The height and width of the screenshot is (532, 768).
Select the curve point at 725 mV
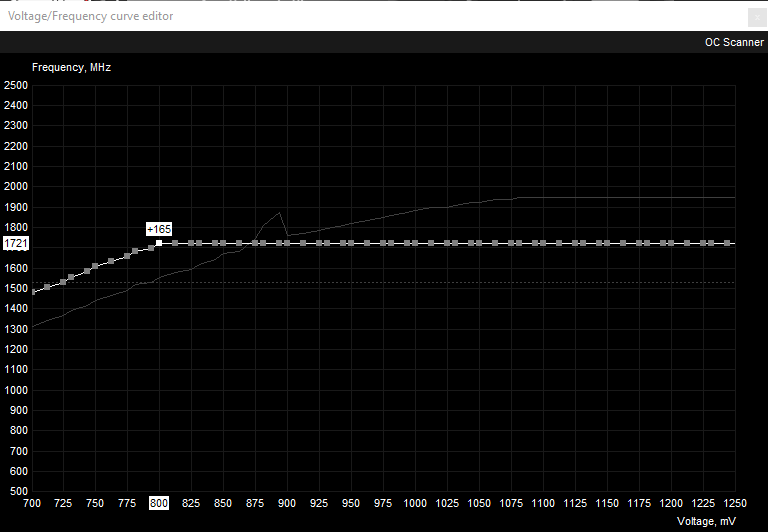(63, 282)
